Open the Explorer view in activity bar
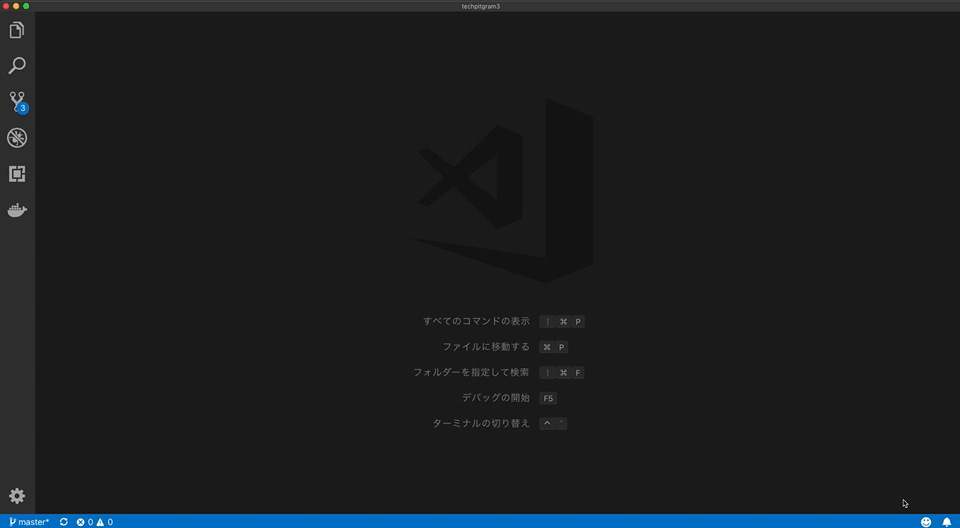This screenshot has width=960, height=528. 17,30
